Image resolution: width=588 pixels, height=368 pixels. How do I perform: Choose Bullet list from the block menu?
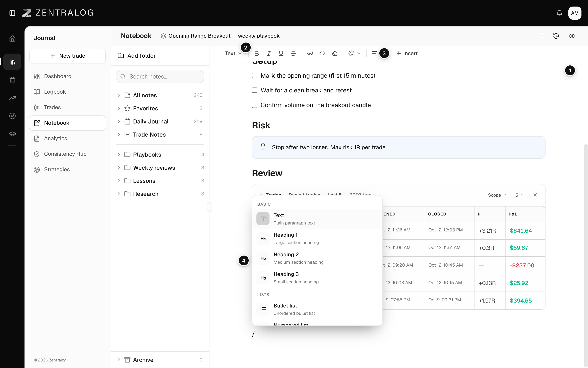[x=317, y=309]
